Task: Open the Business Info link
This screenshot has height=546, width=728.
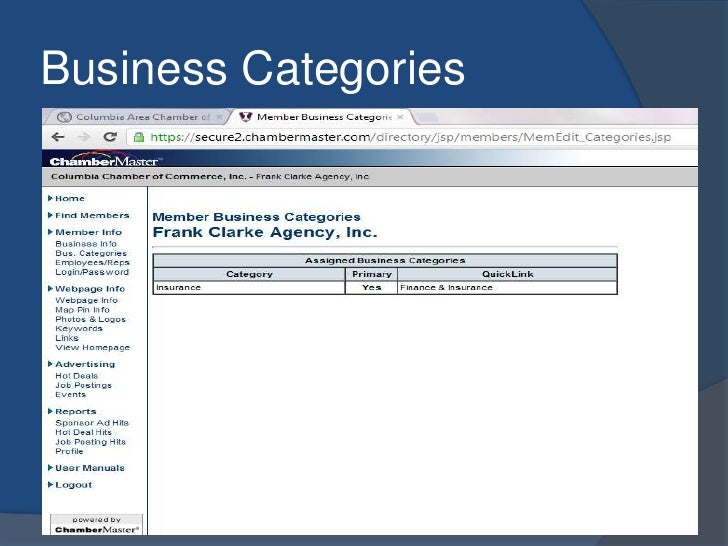Action: pyautogui.click(x=86, y=244)
